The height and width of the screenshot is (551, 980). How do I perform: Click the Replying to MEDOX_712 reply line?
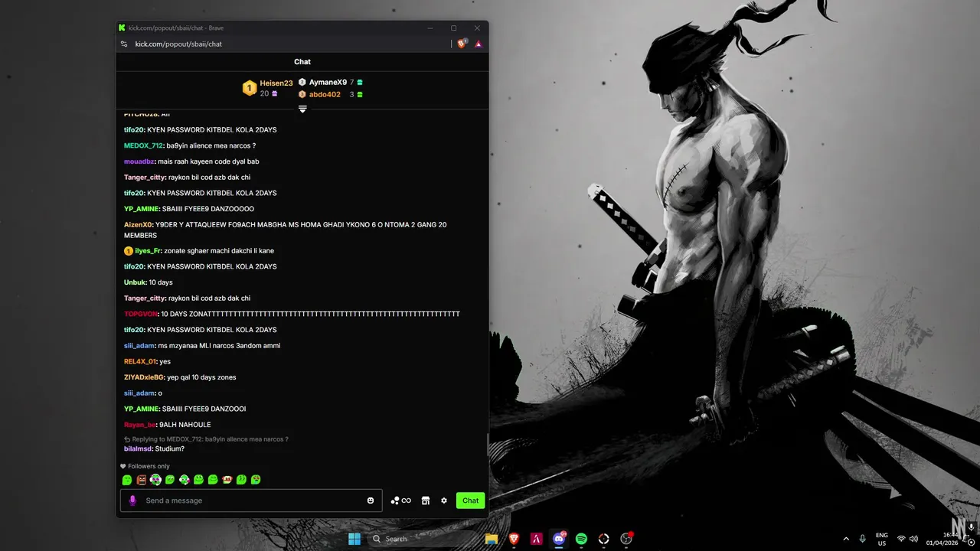click(x=207, y=439)
